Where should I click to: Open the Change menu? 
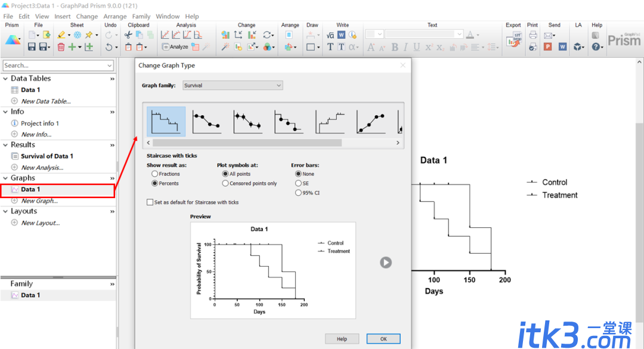coord(86,17)
